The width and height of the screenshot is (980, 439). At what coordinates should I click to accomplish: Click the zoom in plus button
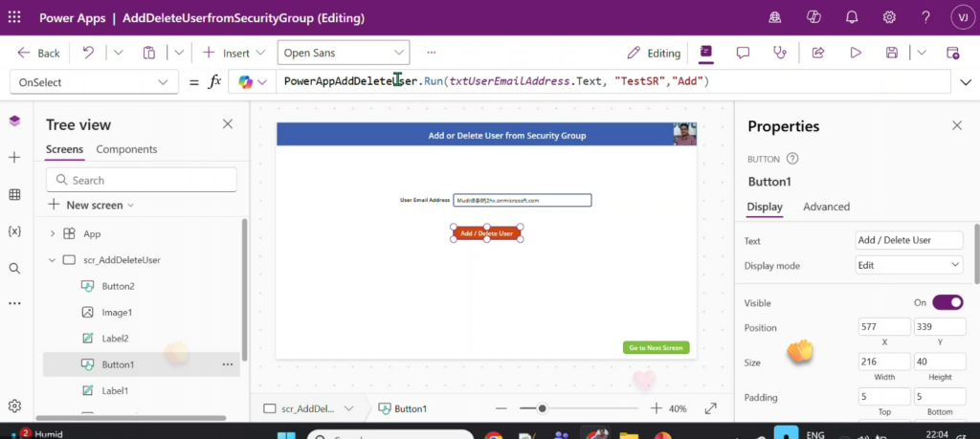pos(657,408)
